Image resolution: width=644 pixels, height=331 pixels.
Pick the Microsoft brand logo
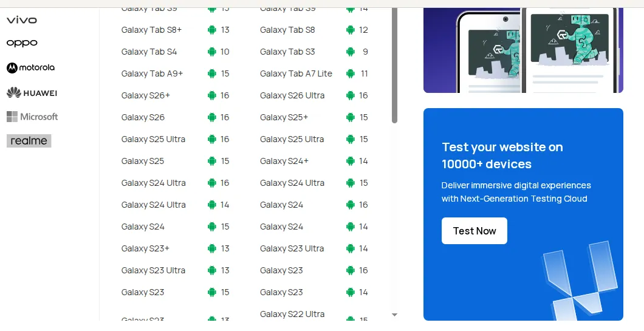point(32,117)
